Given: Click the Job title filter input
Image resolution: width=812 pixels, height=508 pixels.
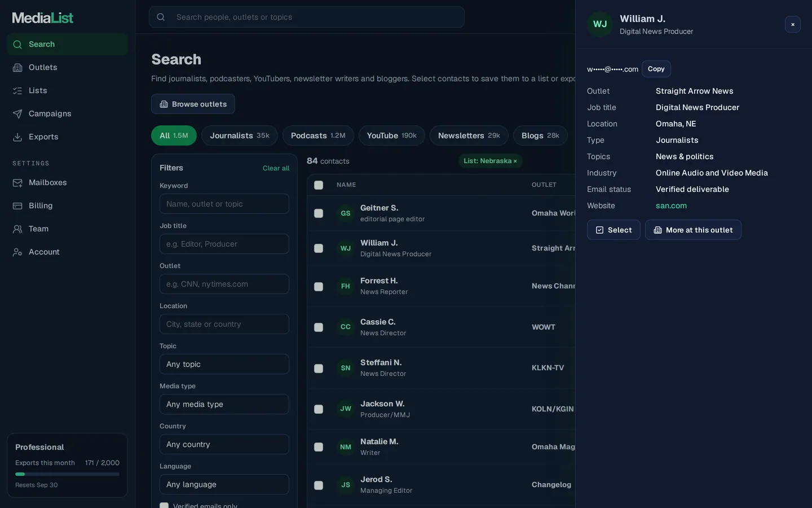Looking at the screenshot, I should [224, 244].
